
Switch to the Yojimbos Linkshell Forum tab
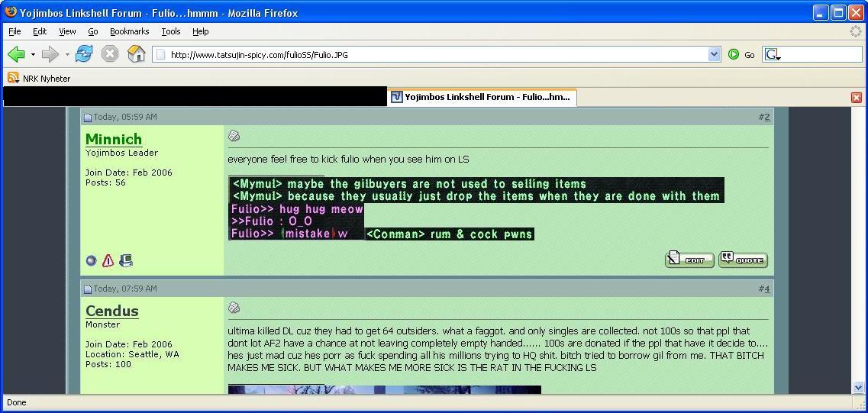tap(482, 97)
